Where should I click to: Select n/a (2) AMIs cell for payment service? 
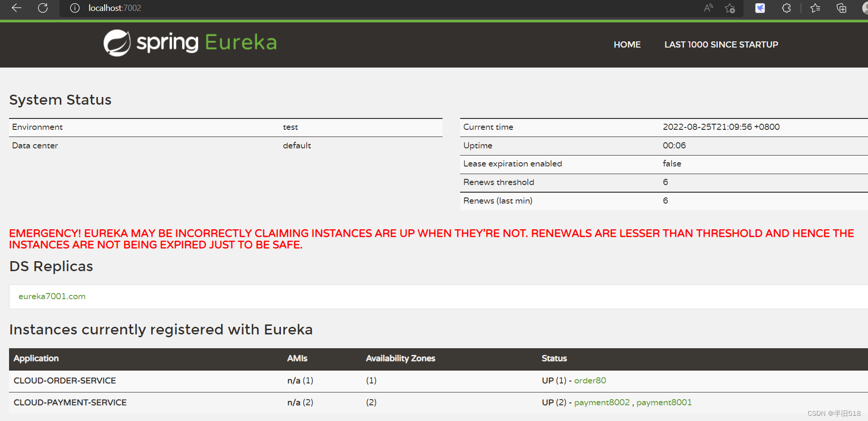300,402
